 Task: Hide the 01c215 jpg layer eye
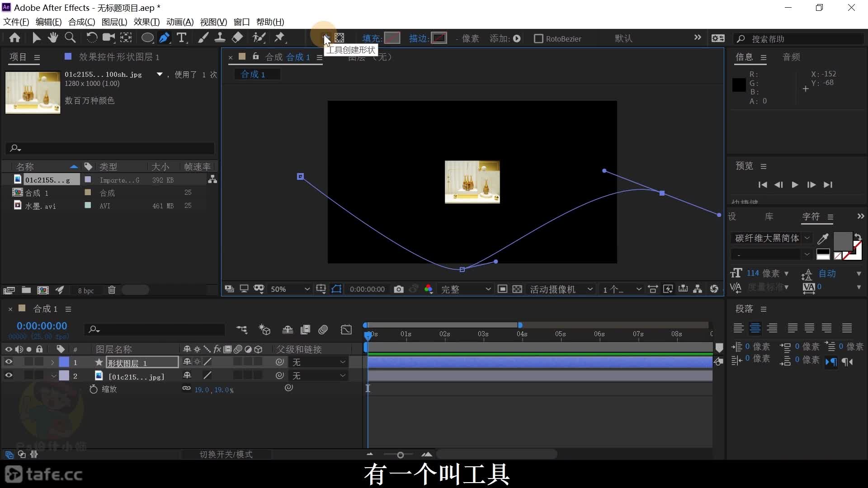tap(9, 375)
